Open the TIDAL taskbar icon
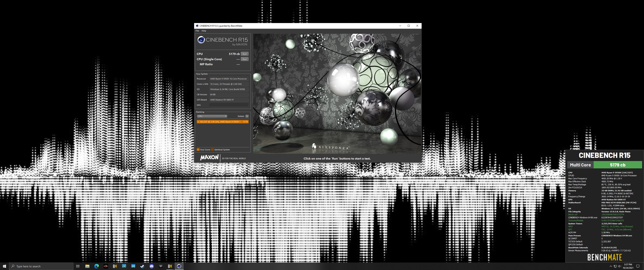Image resolution: width=644 pixels, height=270 pixels. click(161, 266)
